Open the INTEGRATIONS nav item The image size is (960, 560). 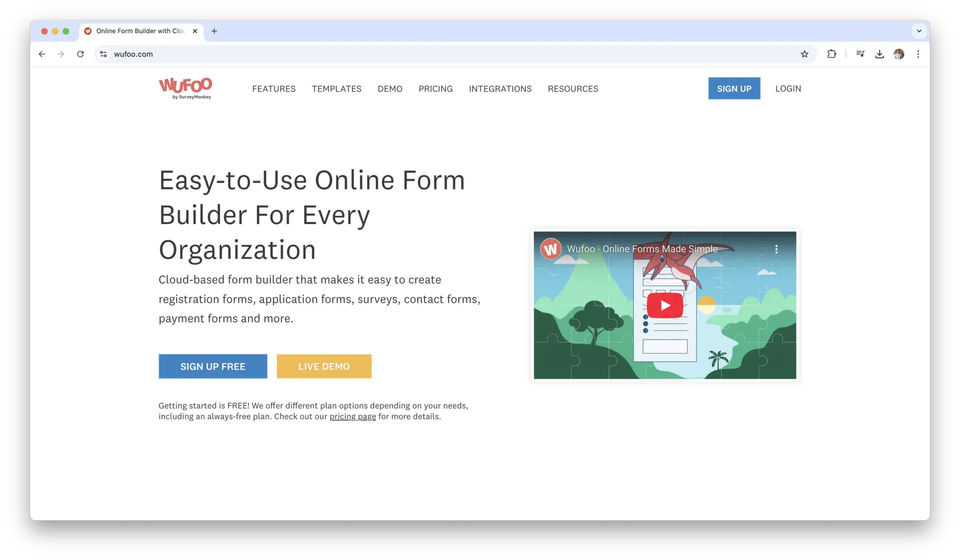[500, 89]
